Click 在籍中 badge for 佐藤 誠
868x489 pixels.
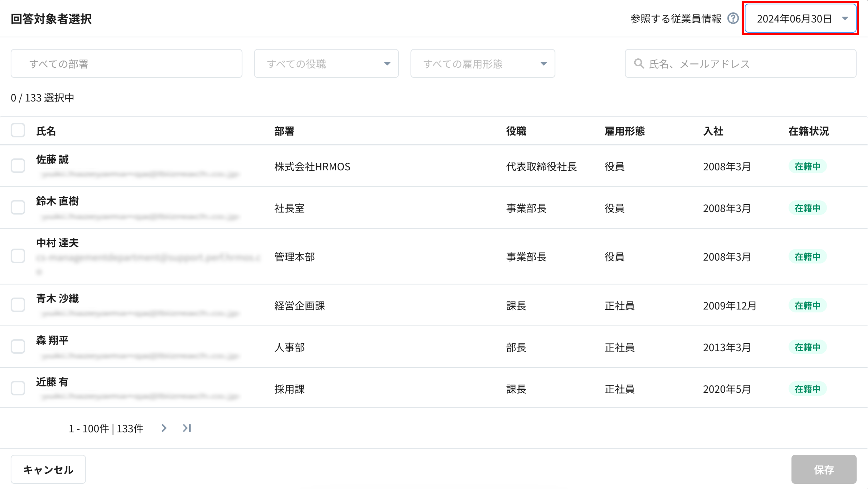(807, 166)
